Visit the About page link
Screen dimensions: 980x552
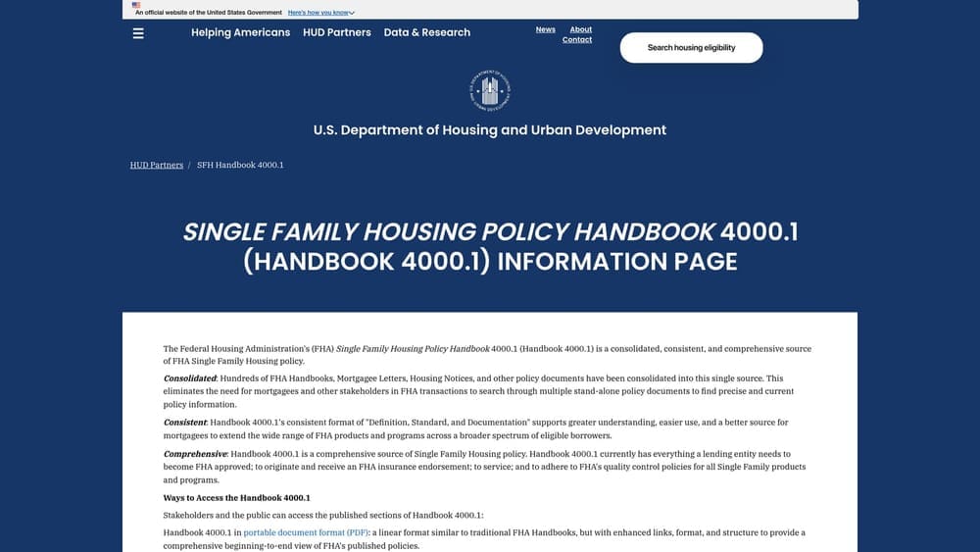pyautogui.click(x=580, y=29)
